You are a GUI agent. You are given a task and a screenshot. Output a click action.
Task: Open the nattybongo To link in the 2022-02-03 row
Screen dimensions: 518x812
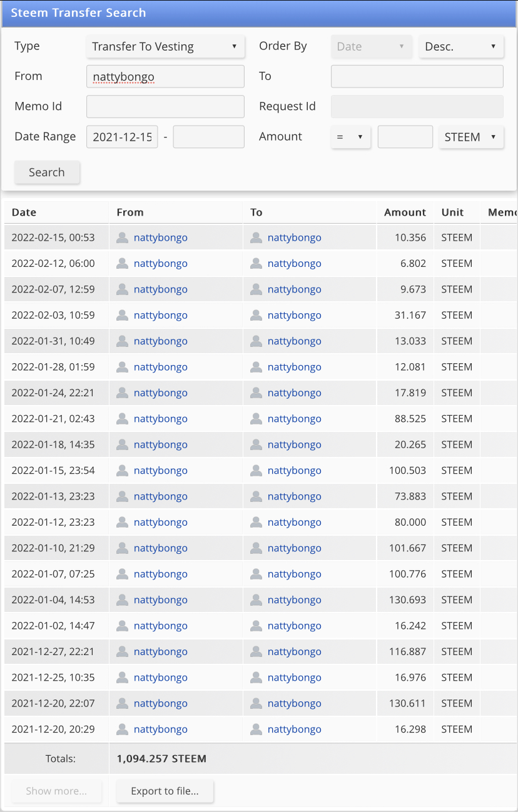(294, 316)
